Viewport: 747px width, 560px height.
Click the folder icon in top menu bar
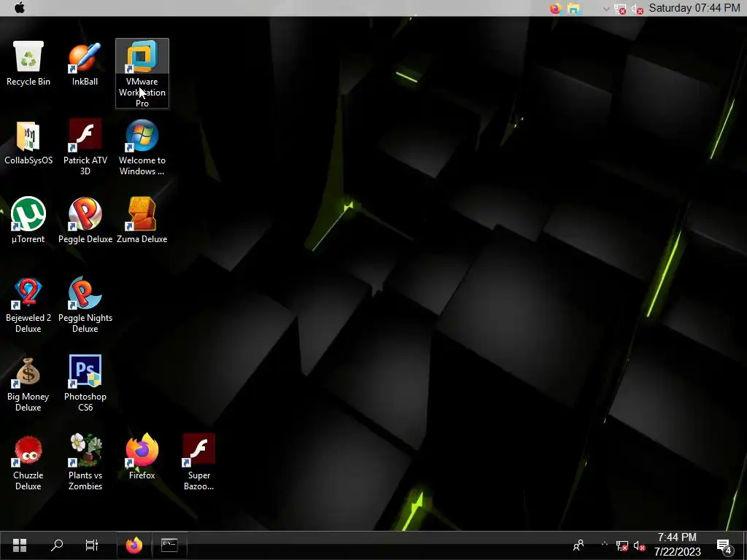(x=573, y=8)
